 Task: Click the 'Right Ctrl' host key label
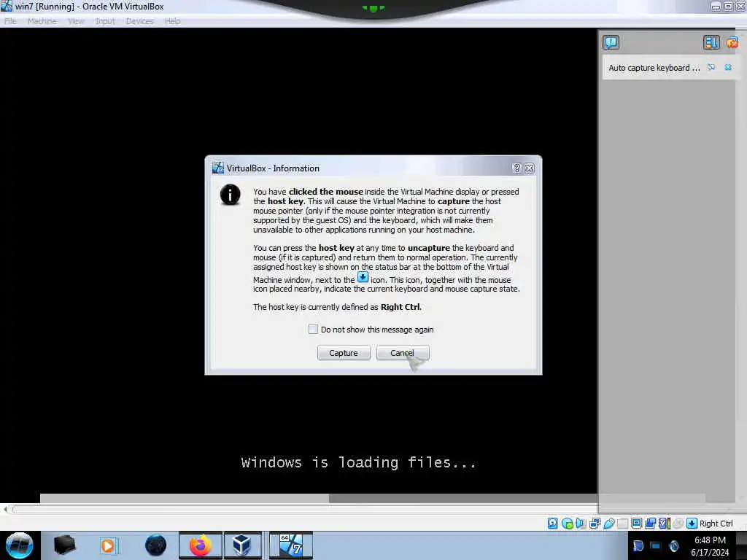pos(716,524)
